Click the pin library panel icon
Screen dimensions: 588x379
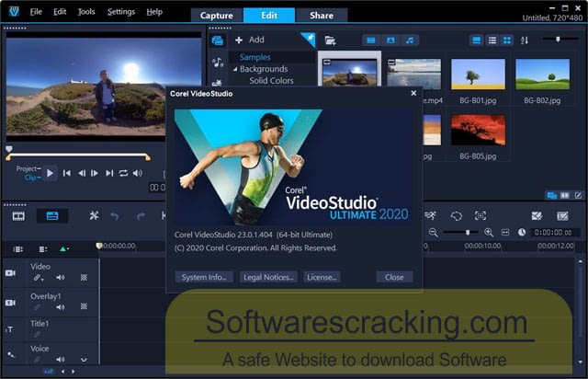click(309, 39)
